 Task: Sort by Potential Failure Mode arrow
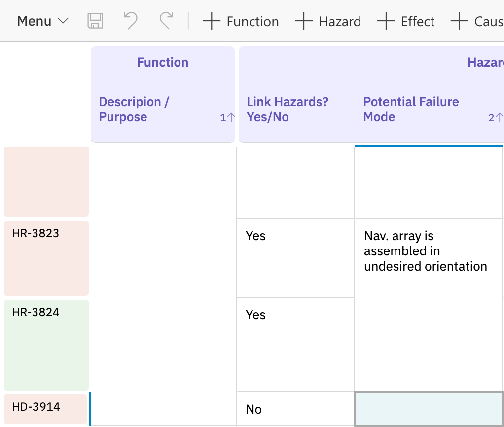coord(496,118)
